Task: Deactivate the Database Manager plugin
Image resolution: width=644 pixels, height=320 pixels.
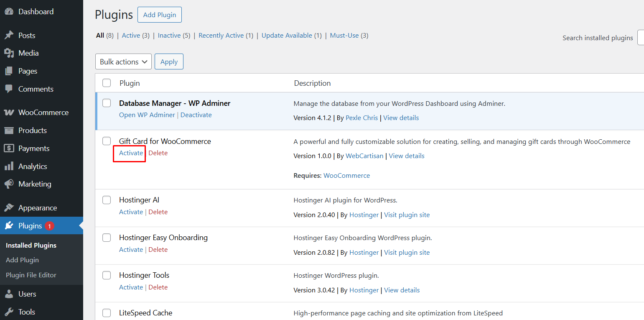Action: coord(196,115)
